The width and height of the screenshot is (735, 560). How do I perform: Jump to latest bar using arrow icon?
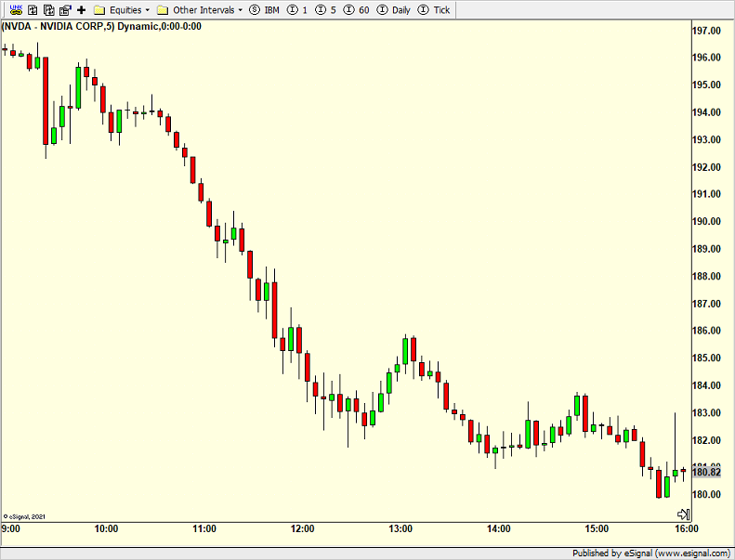point(683,514)
